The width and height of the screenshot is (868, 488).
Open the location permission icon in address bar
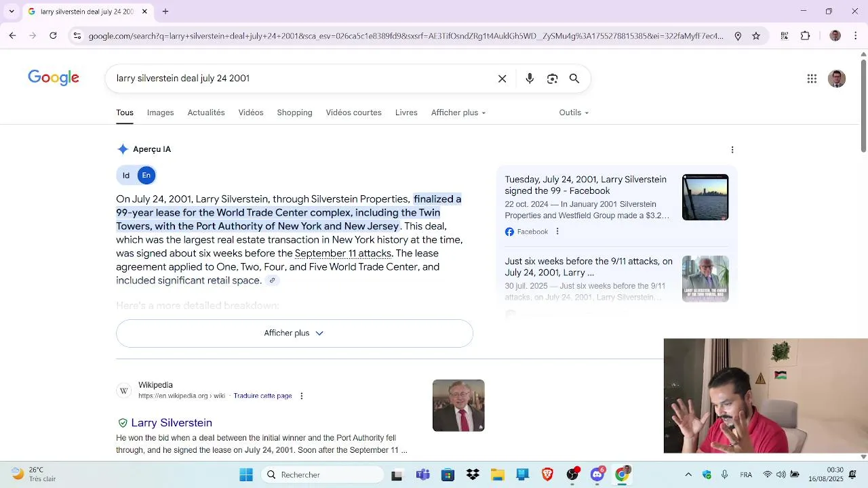[738, 36]
